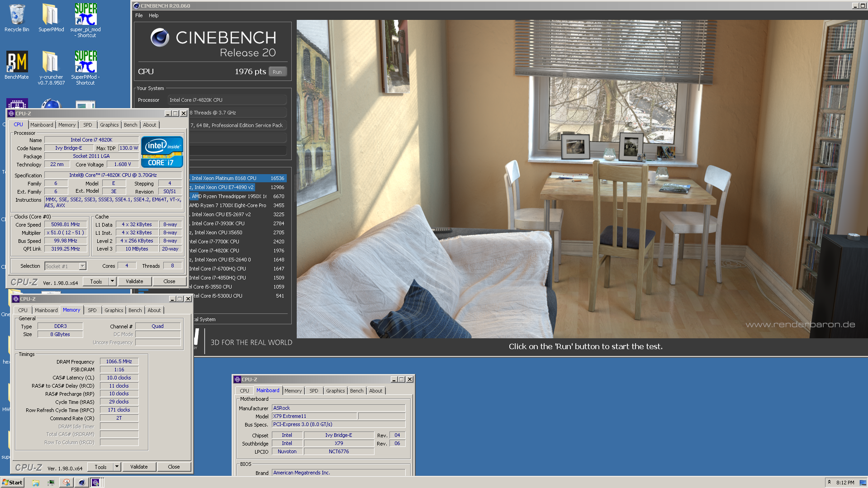The height and width of the screenshot is (488, 868).
Task: Open the Socket #1 selection dropdown
Action: click(x=82, y=266)
